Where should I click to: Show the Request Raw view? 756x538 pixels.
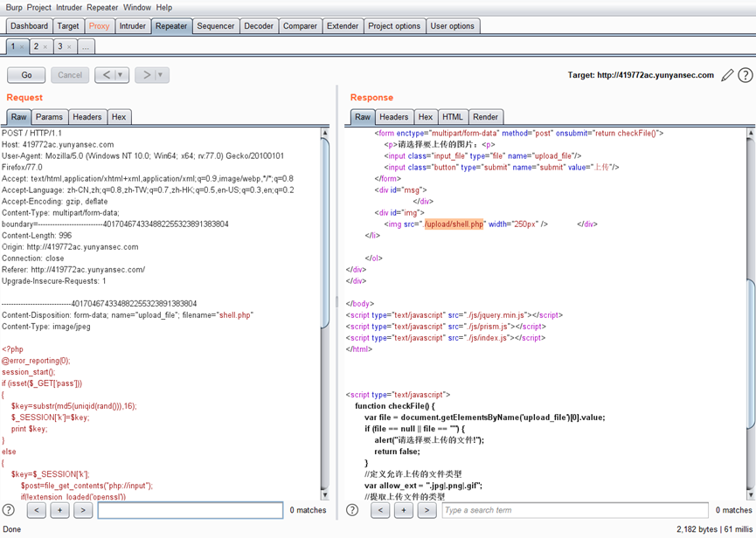coord(19,117)
